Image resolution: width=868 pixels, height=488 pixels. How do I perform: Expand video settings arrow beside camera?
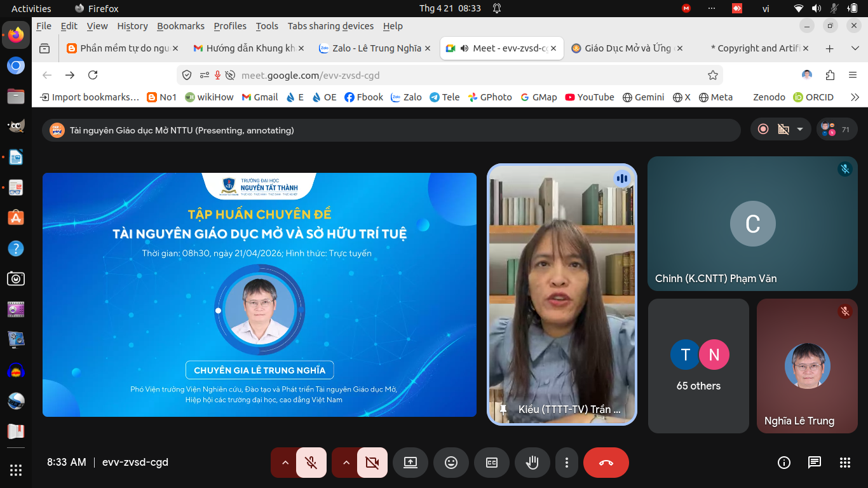(346, 463)
